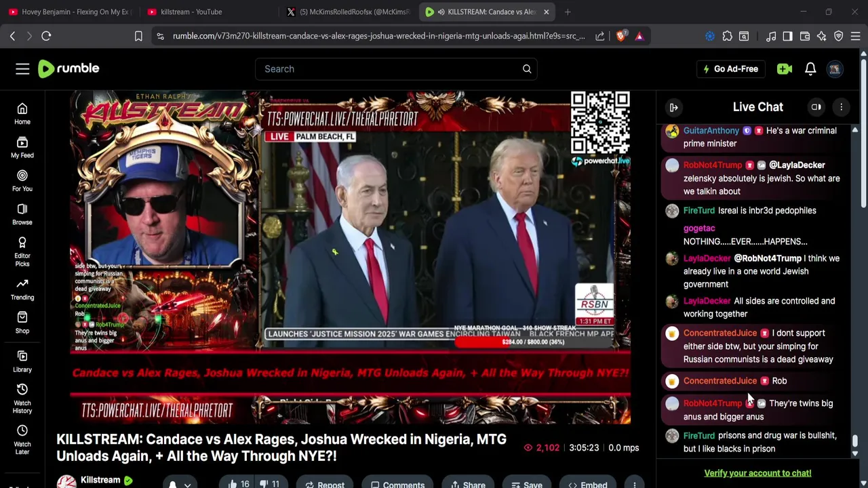Click the Repost button
Viewport: 868px width, 488px height.
click(324, 484)
